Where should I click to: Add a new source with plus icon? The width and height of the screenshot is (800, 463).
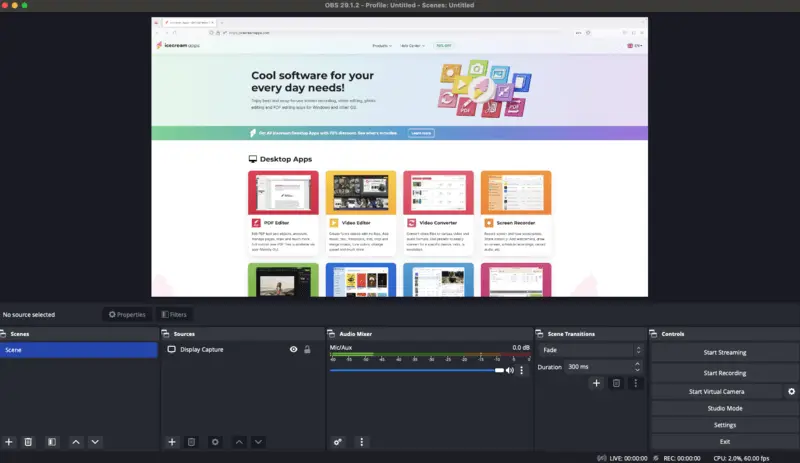(171, 441)
